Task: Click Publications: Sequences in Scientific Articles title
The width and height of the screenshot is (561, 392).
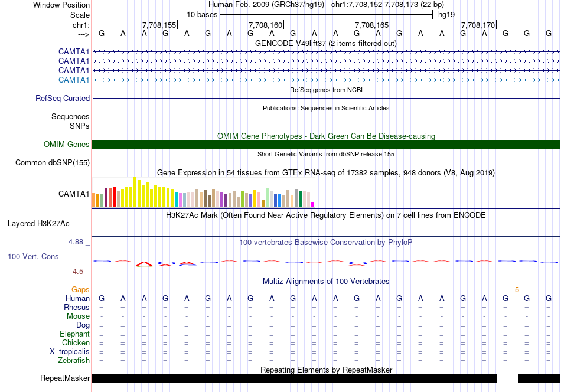Action: click(326, 108)
